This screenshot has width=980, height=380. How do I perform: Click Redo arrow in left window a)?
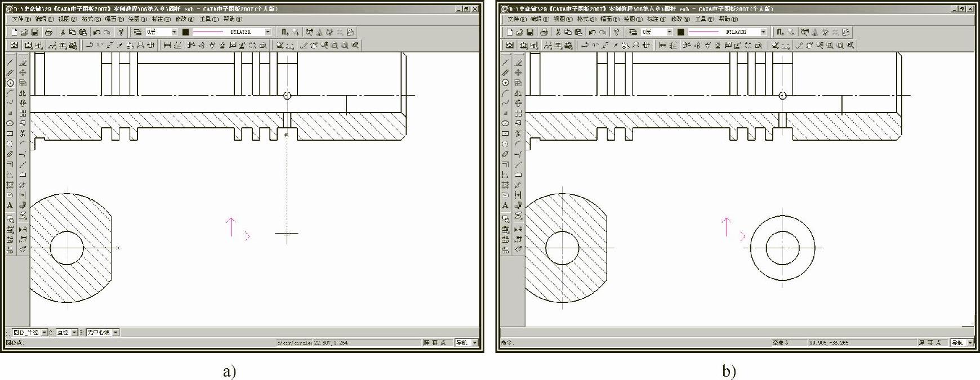[x=106, y=32]
